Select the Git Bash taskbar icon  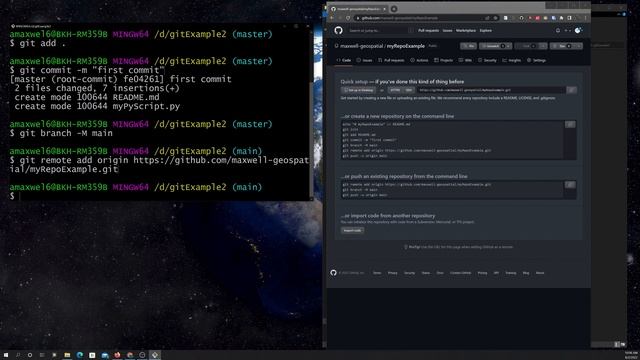[155, 355]
